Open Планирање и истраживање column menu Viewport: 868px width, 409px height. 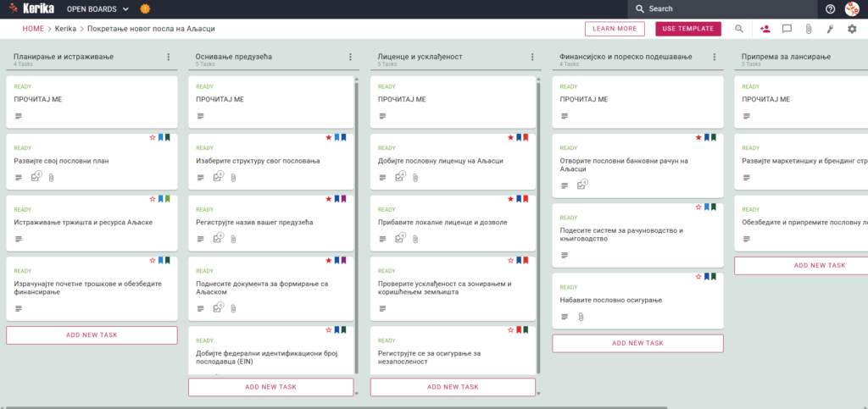click(169, 57)
